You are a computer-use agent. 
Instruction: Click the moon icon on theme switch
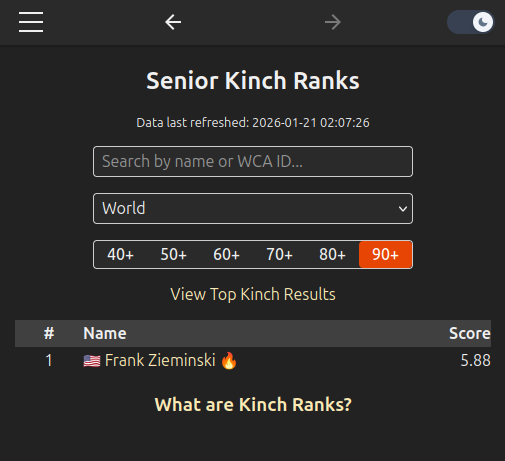point(483,22)
